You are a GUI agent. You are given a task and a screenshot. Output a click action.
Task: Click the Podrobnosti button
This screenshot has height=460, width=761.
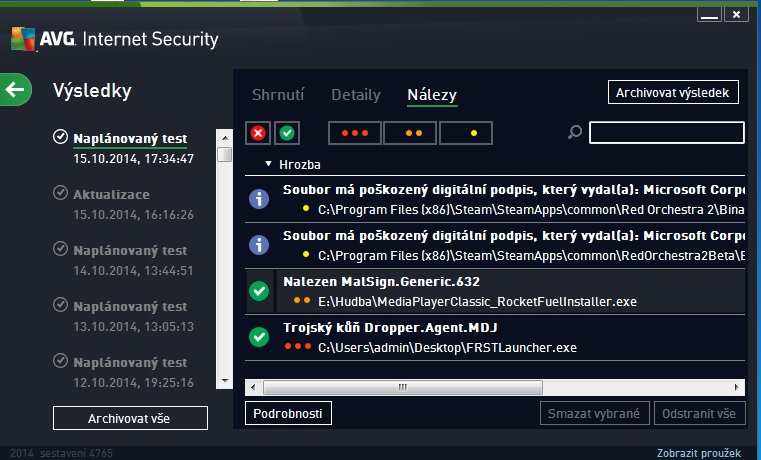point(288,413)
